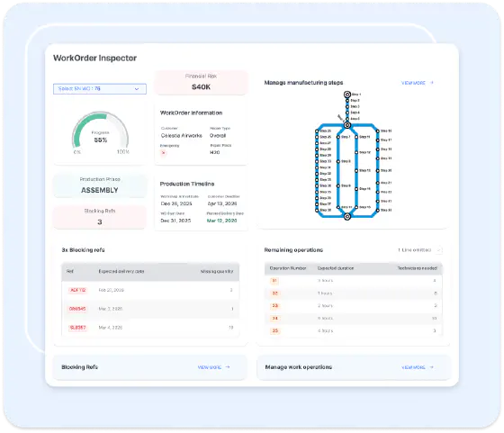
Task: Click the red Emergency flag icon
Action: 163,153
